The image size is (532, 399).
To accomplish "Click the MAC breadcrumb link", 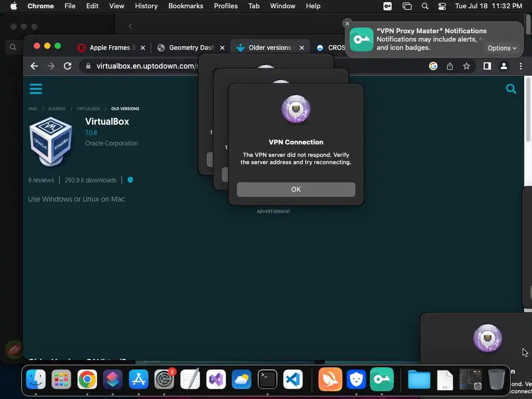I will pyautogui.click(x=33, y=109).
